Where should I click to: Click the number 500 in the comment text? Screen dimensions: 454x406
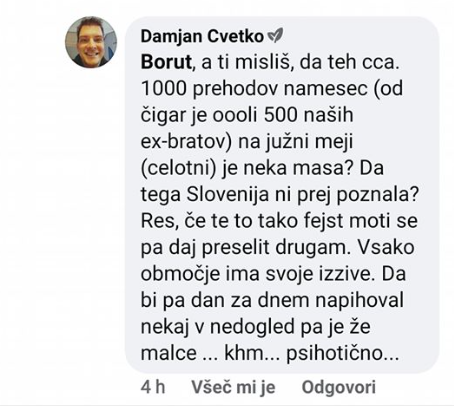point(280,115)
